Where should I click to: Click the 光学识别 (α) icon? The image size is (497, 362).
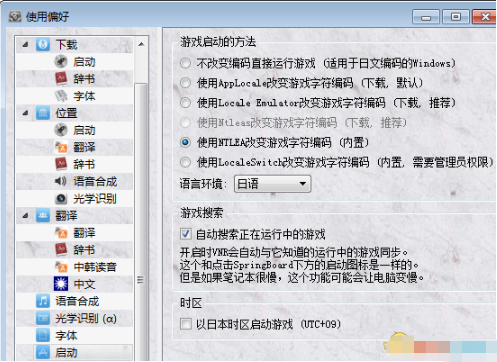click(x=43, y=318)
